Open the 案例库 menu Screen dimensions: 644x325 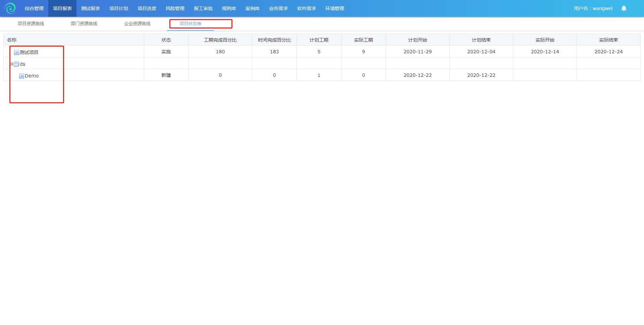click(x=253, y=8)
